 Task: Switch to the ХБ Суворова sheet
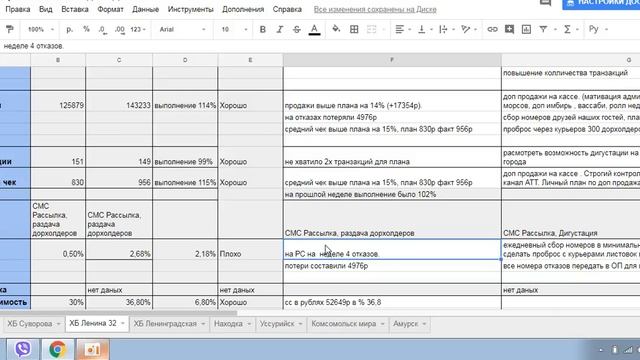[x=30, y=324]
